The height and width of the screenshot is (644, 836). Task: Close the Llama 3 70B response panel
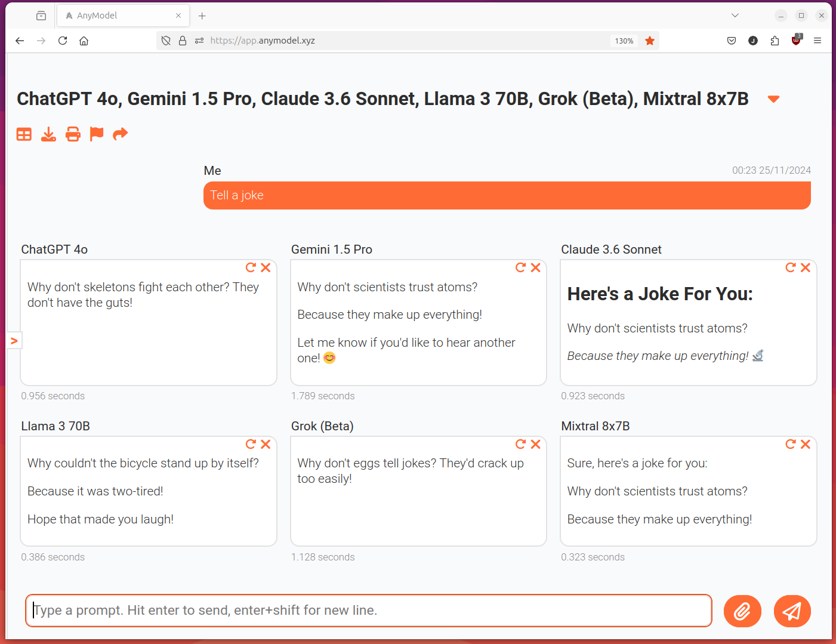pyautogui.click(x=266, y=444)
